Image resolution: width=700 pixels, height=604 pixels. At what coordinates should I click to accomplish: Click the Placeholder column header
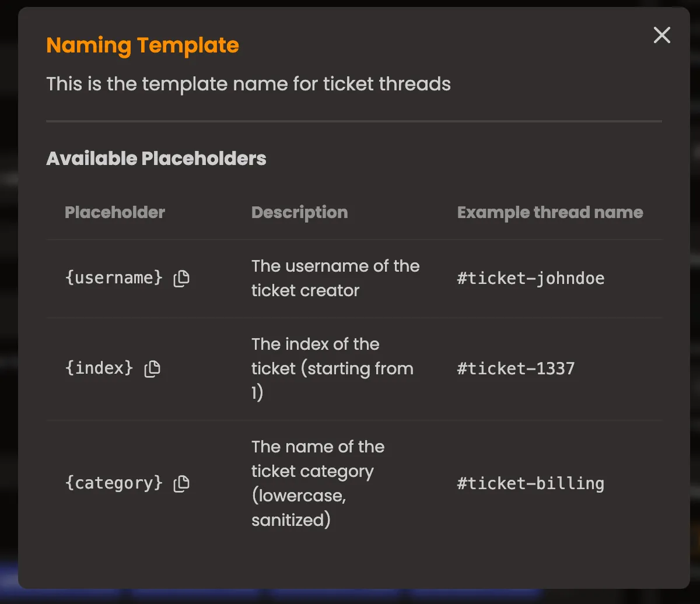[115, 212]
